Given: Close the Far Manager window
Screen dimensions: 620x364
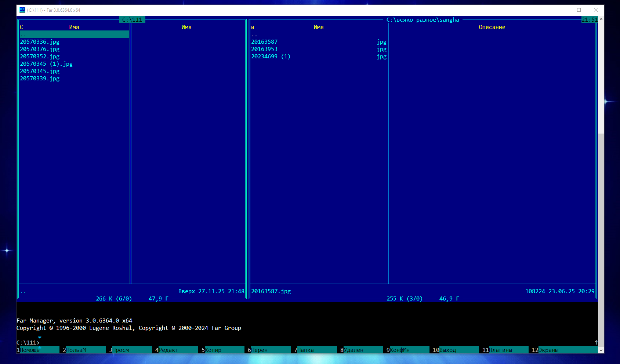Looking at the screenshot, I should [x=596, y=10].
